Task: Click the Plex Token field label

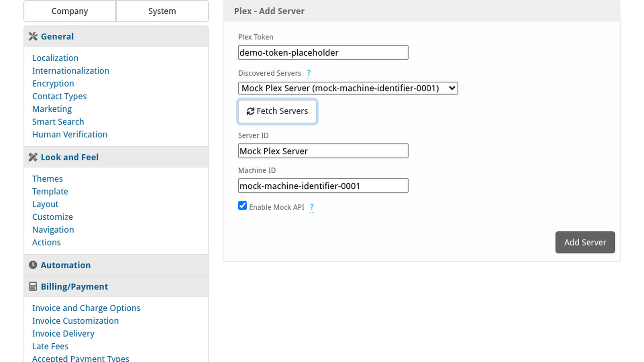Action: click(256, 37)
